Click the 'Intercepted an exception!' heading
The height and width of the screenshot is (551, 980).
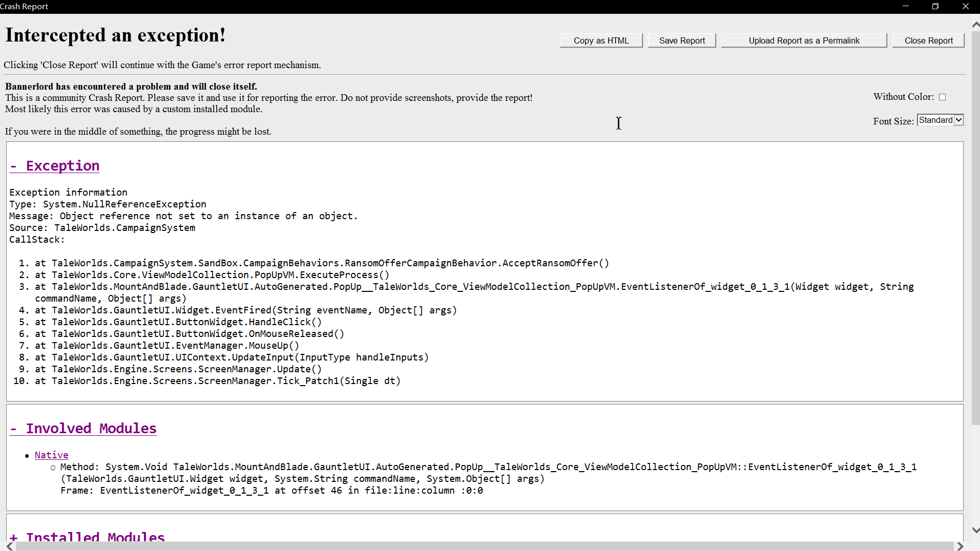[x=115, y=35]
